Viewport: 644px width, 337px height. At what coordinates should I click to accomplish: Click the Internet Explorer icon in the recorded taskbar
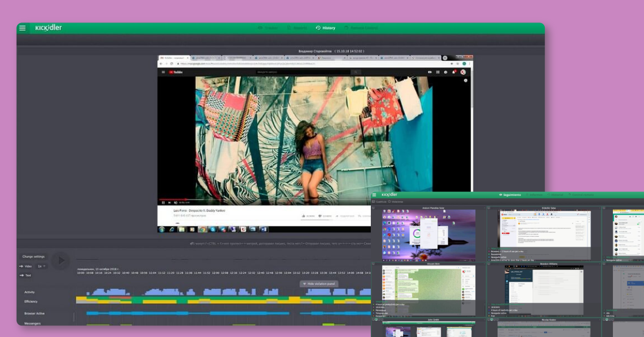(x=172, y=229)
